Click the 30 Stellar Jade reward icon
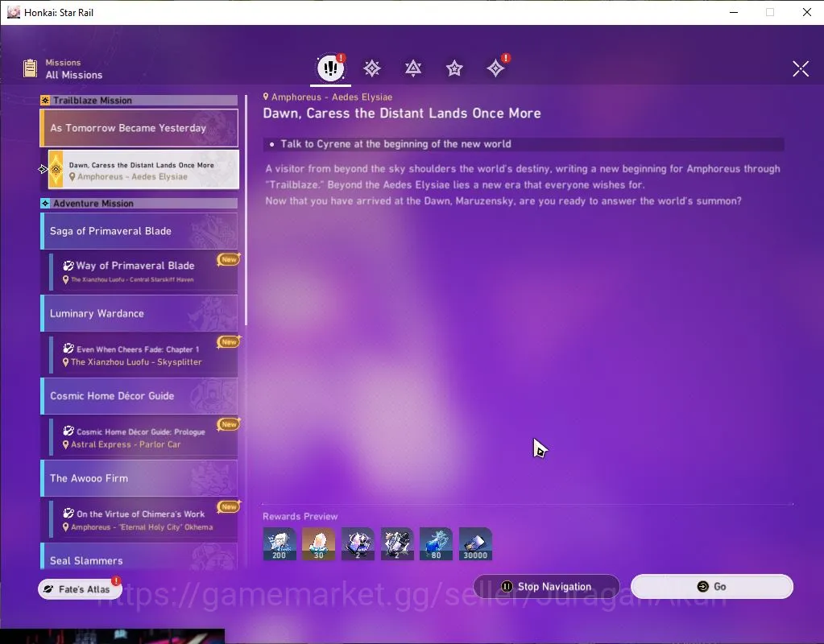 [318, 544]
